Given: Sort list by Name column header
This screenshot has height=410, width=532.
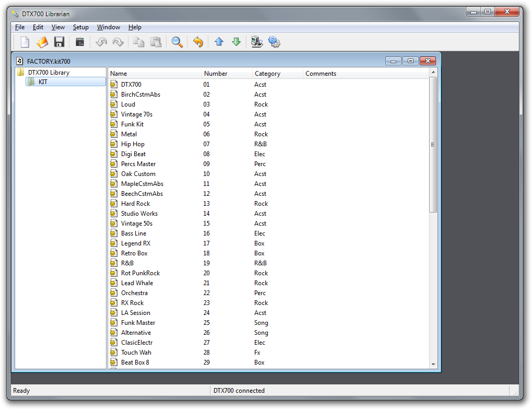Looking at the screenshot, I should 119,74.
